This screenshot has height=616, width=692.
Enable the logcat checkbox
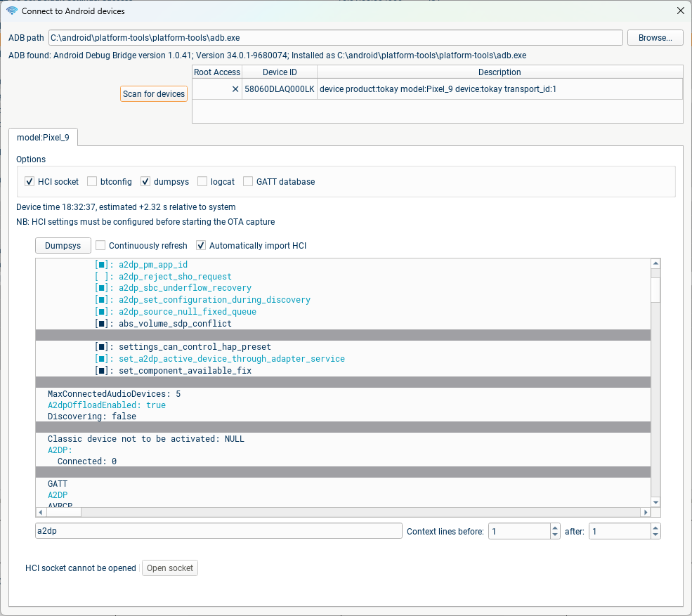click(x=202, y=182)
